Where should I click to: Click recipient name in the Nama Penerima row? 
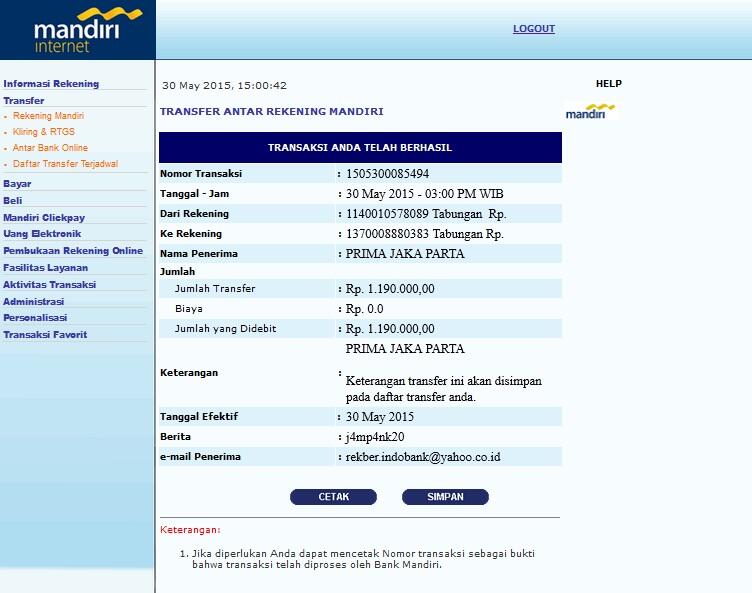coord(405,254)
